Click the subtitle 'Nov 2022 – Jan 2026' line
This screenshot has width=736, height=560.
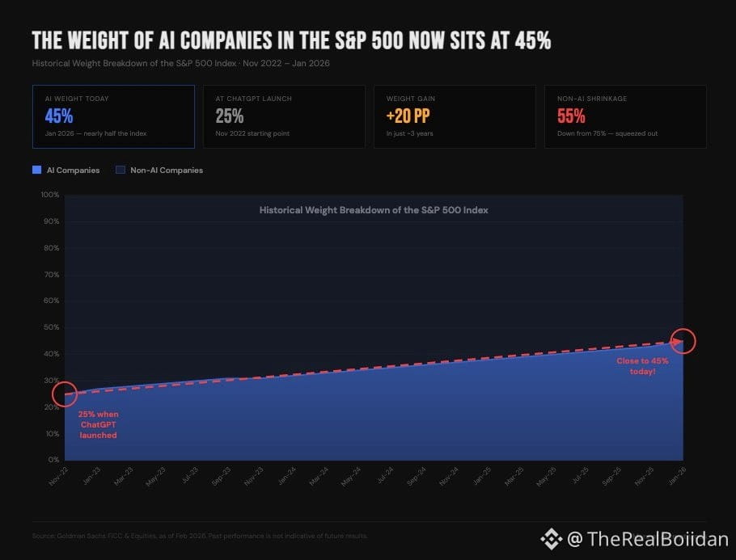tap(180, 63)
